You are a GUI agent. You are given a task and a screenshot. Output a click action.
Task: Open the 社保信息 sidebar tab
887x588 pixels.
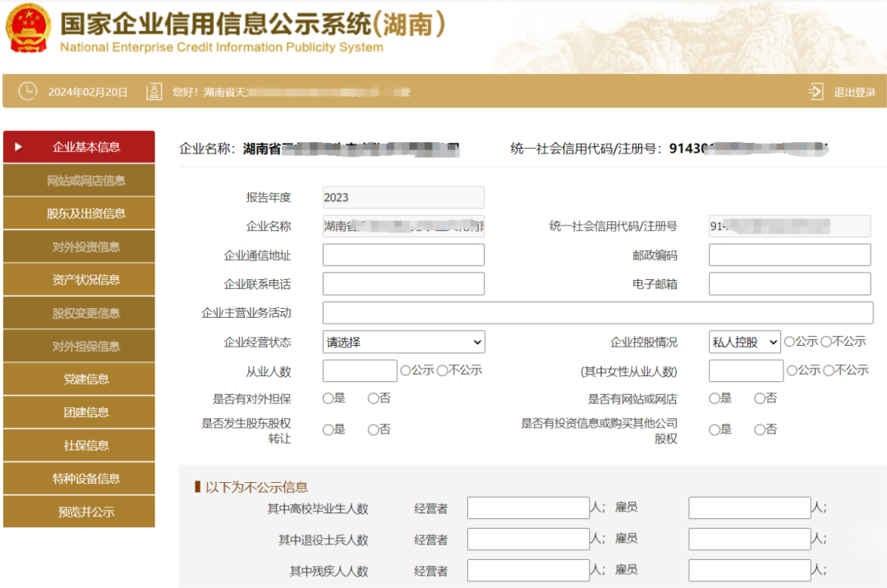coord(79,445)
